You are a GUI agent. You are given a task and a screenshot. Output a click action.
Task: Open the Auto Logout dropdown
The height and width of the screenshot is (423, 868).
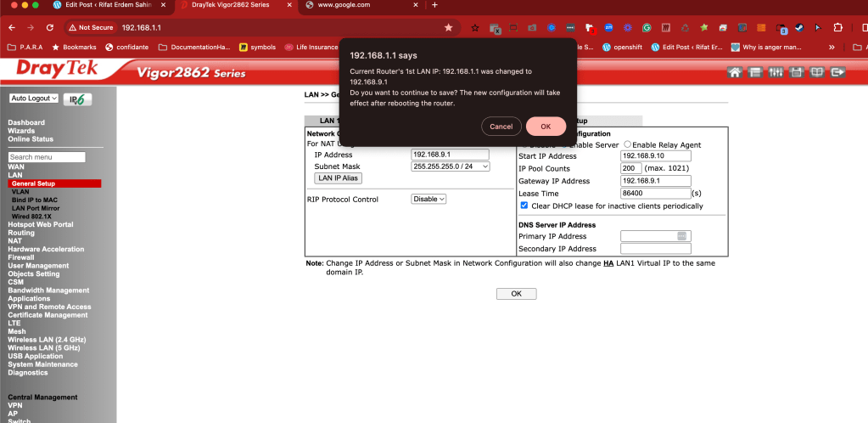coord(34,99)
